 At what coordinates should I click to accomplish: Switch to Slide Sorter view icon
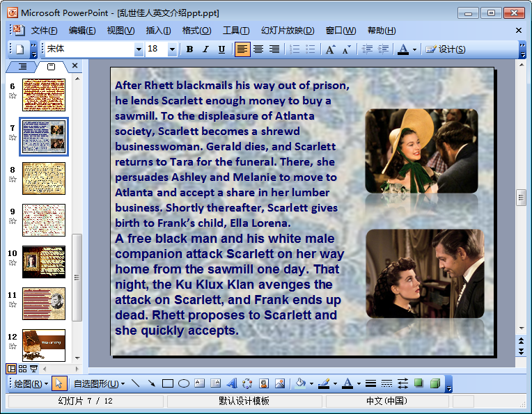point(22,369)
